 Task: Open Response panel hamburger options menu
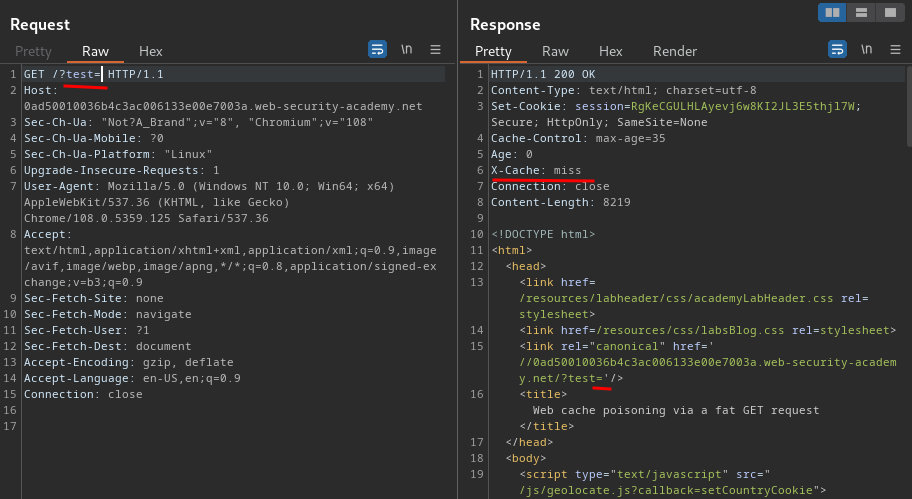[896, 50]
